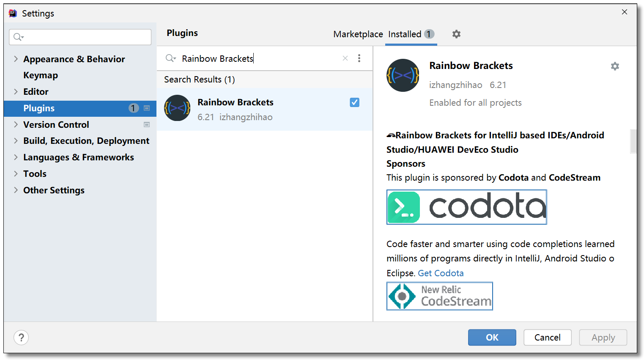Screen dimensions: 644x360
Task: Click Rainbow Brackets title in details pane
Action: click(x=471, y=66)
